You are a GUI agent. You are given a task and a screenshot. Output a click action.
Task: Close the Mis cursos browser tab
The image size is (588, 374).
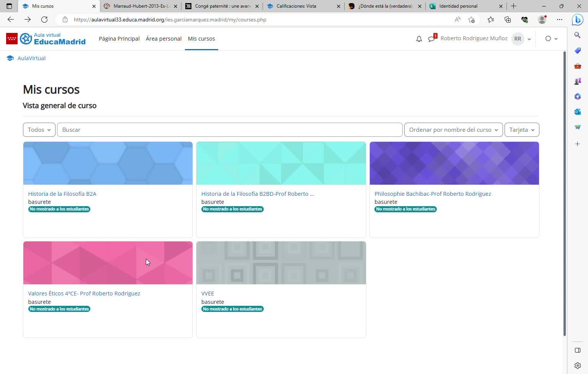[x=94, y=6]
